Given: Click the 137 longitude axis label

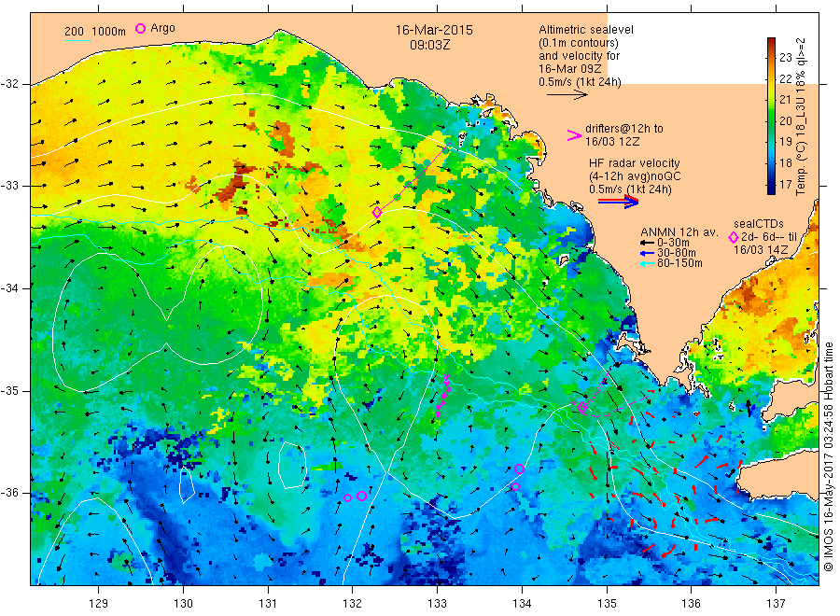Looking at the screenshot, I should (x=776, y=604).
